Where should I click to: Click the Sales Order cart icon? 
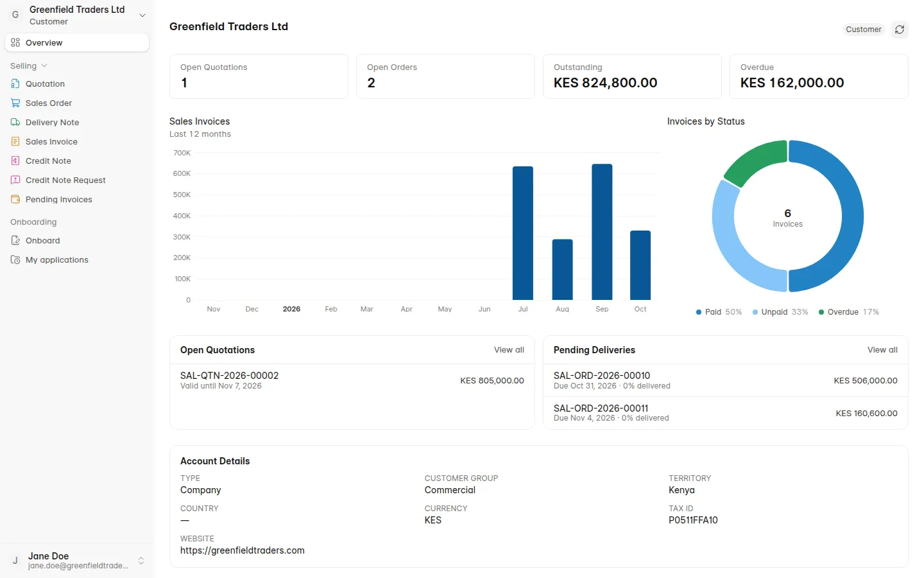point(15,103)
